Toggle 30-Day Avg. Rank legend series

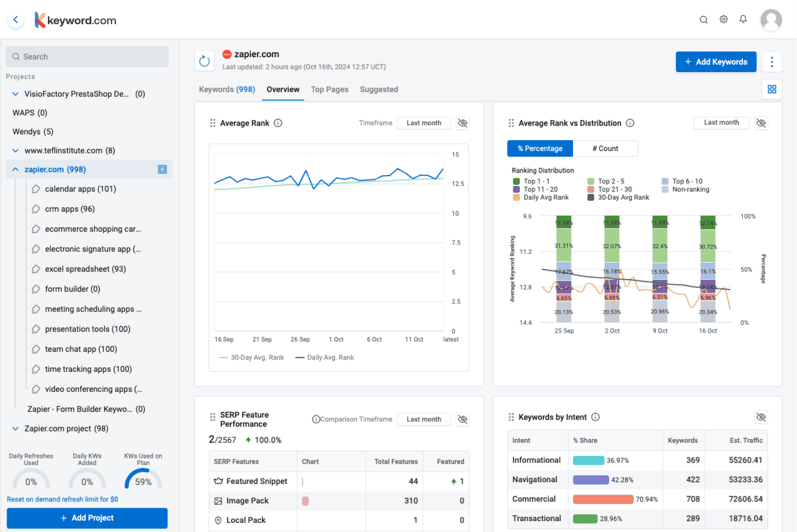[x=251, y=357]
